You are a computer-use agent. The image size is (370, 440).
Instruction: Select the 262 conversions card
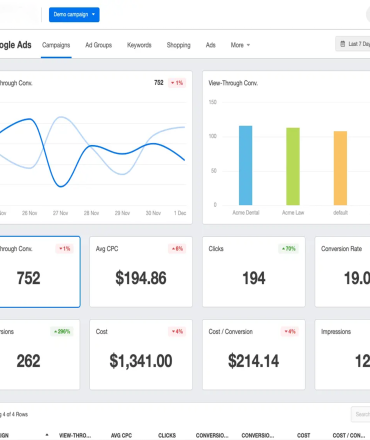(40, 354)
